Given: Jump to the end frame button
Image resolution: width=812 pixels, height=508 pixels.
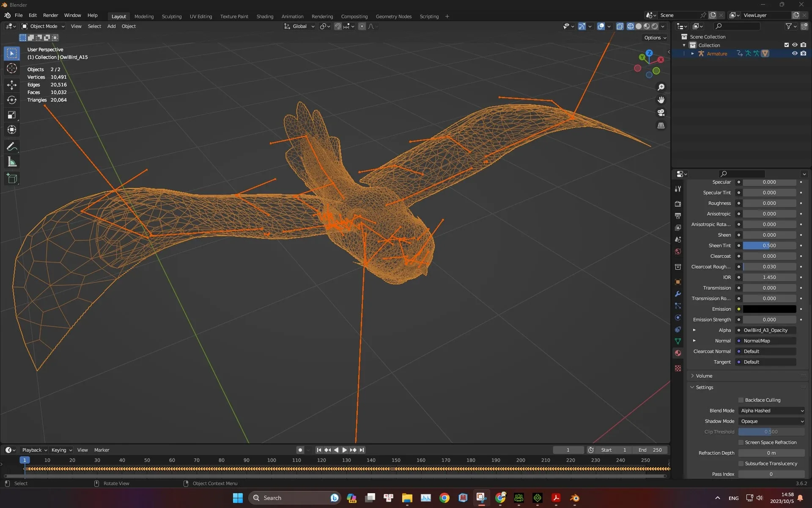Looking at the screenshot, I should (362, 450).
